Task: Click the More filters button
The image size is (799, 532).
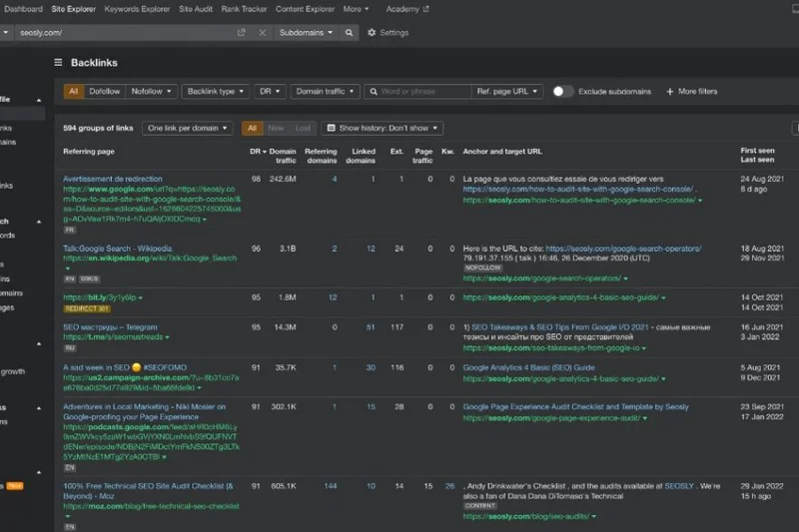Action: tap(691, 92)
